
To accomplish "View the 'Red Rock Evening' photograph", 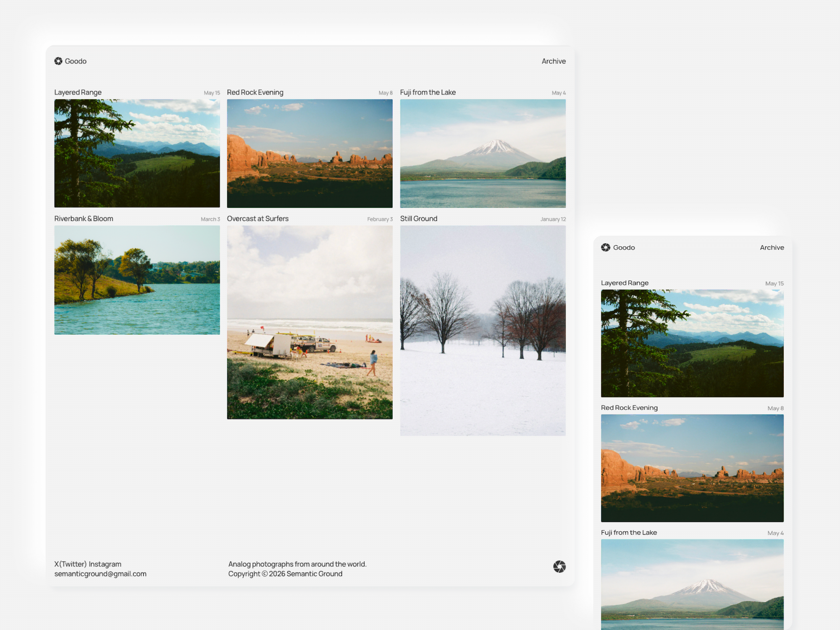I will click(x=310, y=153).
